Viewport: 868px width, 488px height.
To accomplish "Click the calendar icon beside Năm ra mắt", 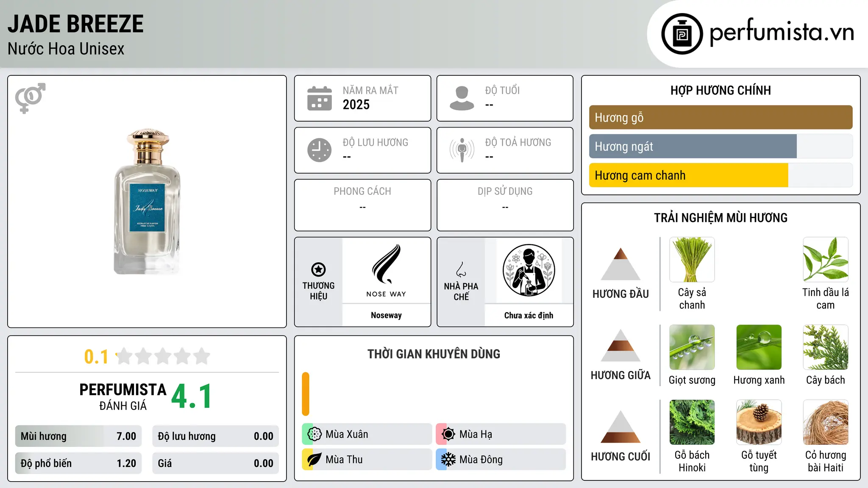I will tap(320, 98).
